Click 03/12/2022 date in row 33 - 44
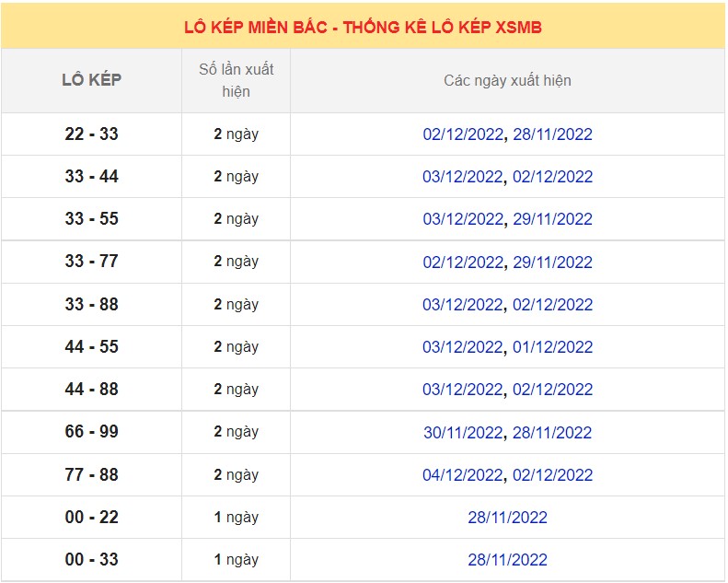 pos(463,177)
